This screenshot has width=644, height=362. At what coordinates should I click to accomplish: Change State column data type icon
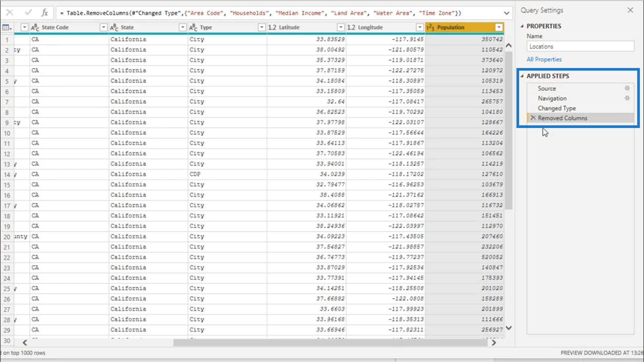tap(114, 27)
